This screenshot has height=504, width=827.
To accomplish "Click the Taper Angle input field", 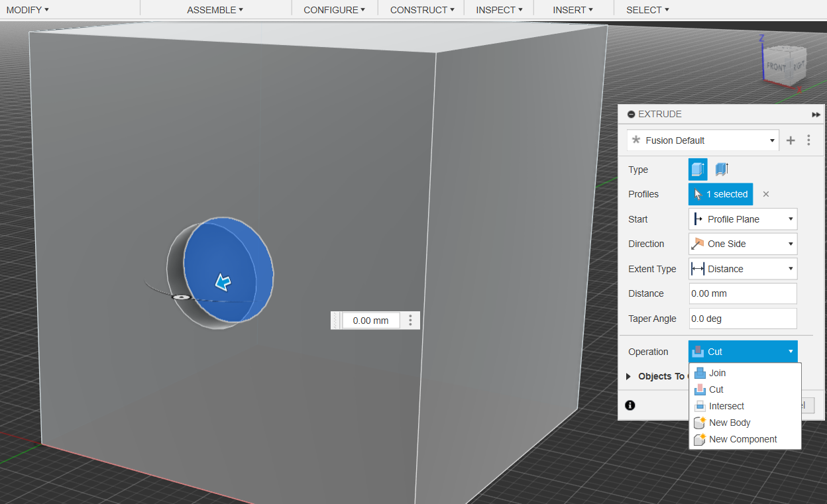I will [743, 319].
